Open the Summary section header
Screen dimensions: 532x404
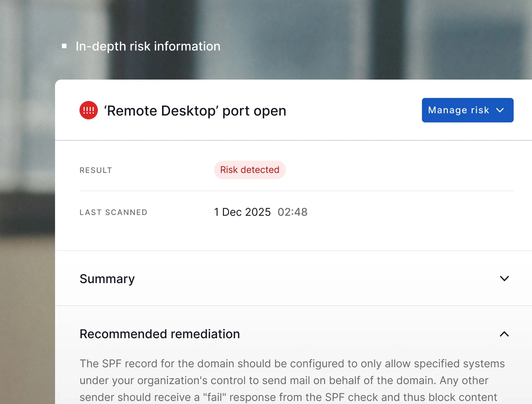point(294,279)
